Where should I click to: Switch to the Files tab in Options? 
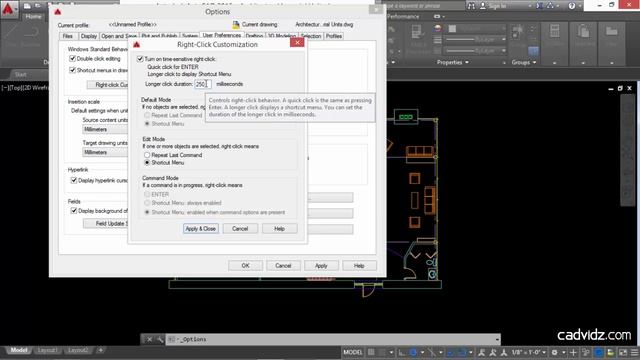point(68,36)
